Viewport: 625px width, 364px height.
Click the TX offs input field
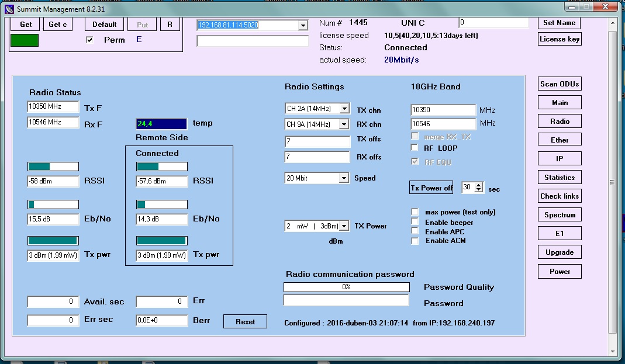[x=317, y=141]
